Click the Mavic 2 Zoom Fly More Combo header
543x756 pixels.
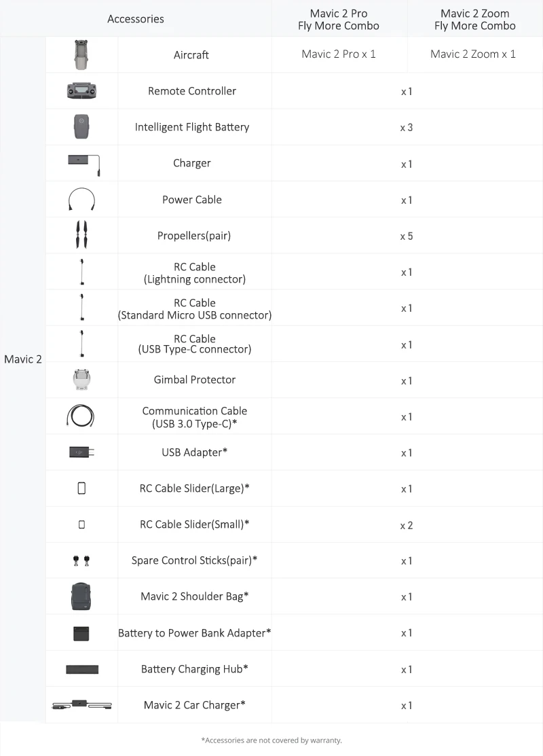pyautogui.click(x=475, y=19)
